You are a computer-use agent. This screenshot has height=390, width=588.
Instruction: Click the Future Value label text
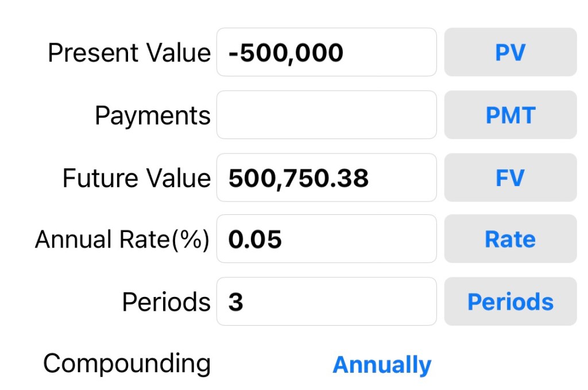click(137, 178)
